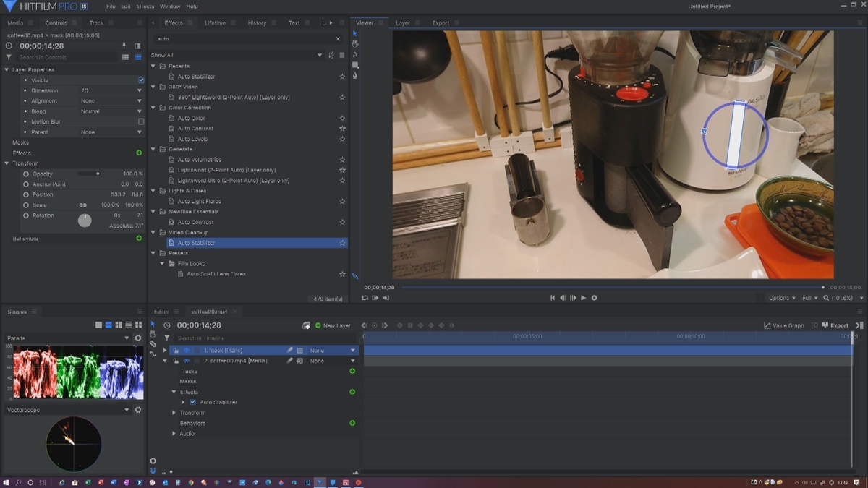Screen dimensions: 868x488
Task: Open the Layer tab beside Viewer
Action: [403, 23]
